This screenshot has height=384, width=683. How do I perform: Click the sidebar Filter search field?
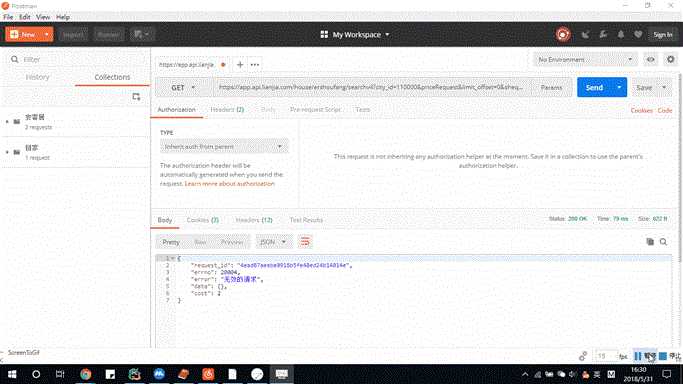point(76,59)
